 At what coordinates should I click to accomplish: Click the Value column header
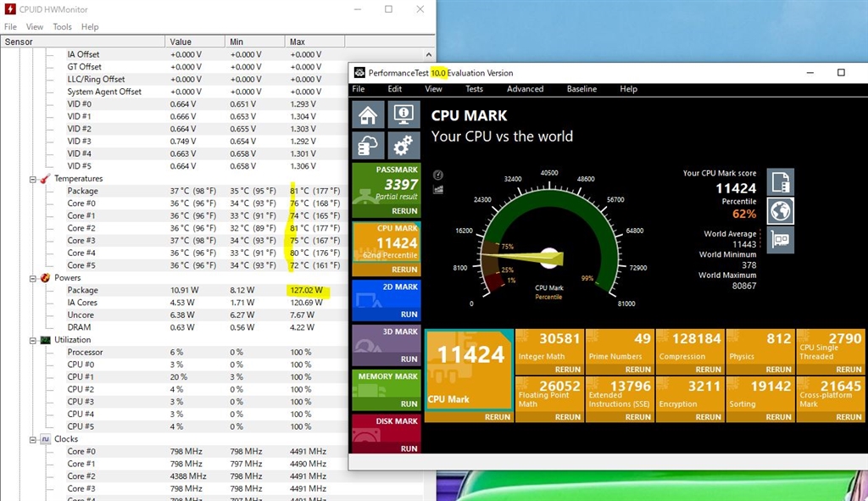195,42
